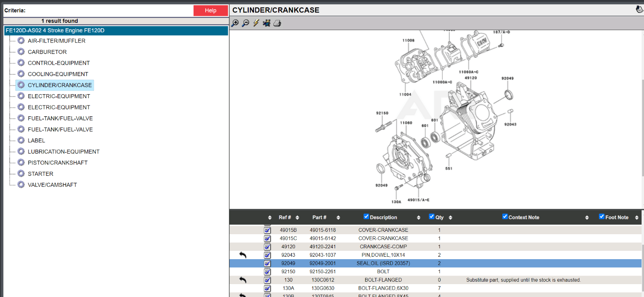
Task: Select the BOLT row 92150-2261
Action: [x=383, y=272]
